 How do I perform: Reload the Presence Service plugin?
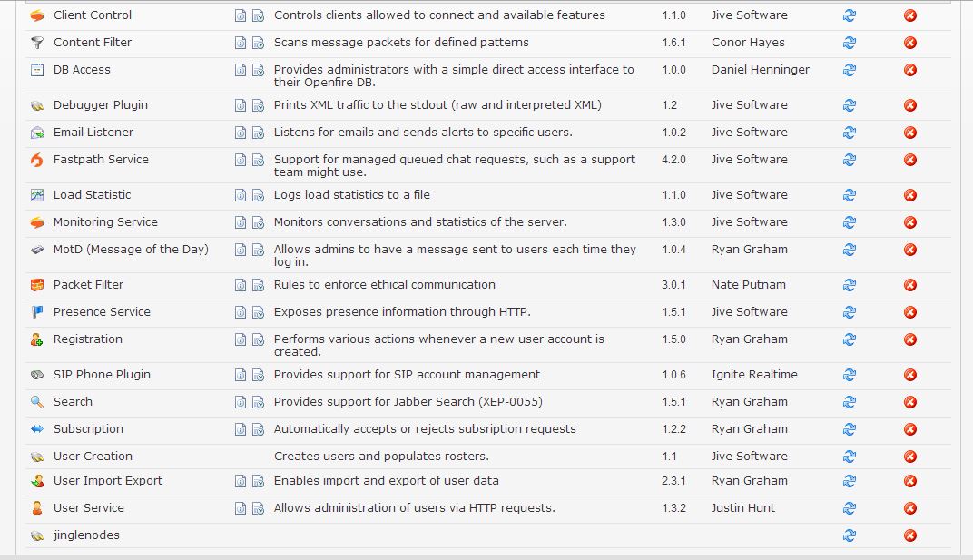(850, 313)
